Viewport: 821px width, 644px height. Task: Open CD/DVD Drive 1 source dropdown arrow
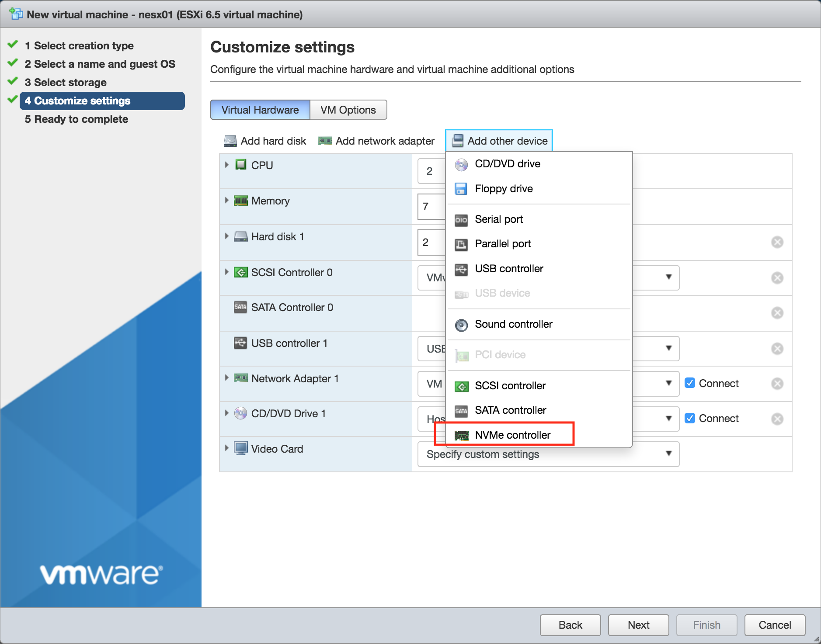pyautogui.click(x=668, y=419)
